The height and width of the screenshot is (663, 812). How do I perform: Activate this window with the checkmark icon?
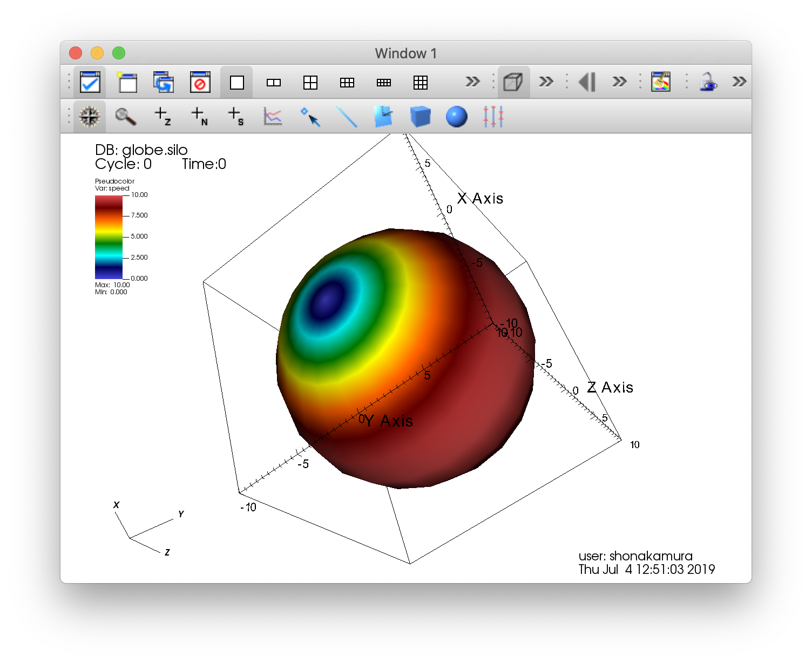(90, 82)
